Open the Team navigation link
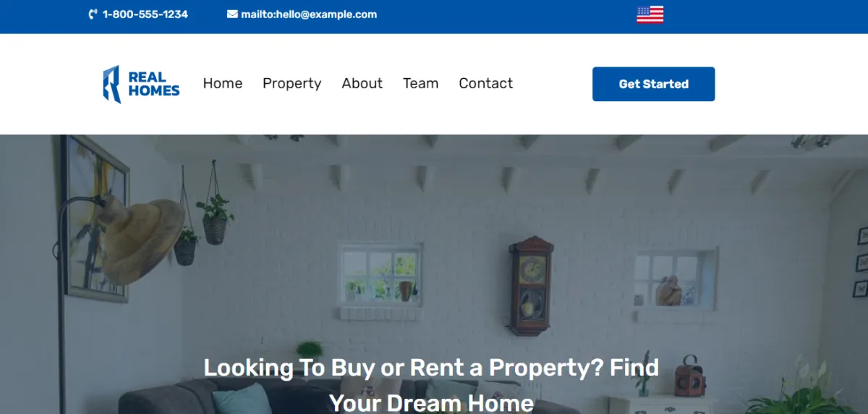 click(x=421, y=83)
